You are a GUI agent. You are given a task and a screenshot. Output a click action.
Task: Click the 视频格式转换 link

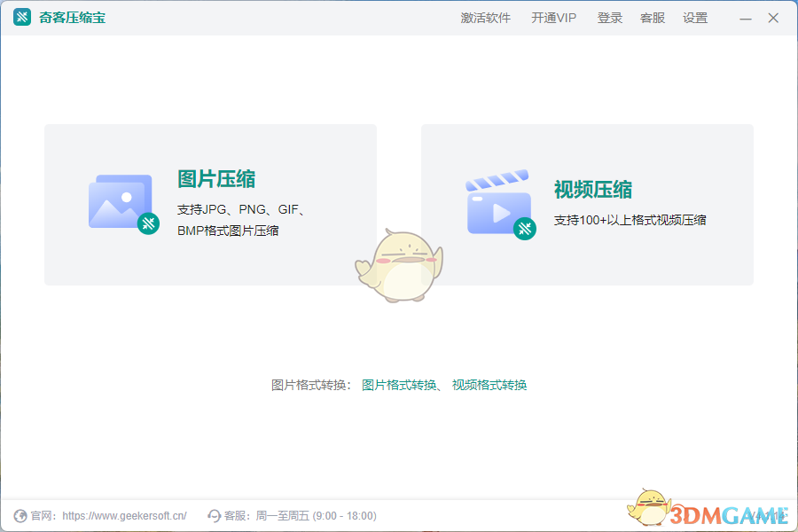tap(490, 385)
